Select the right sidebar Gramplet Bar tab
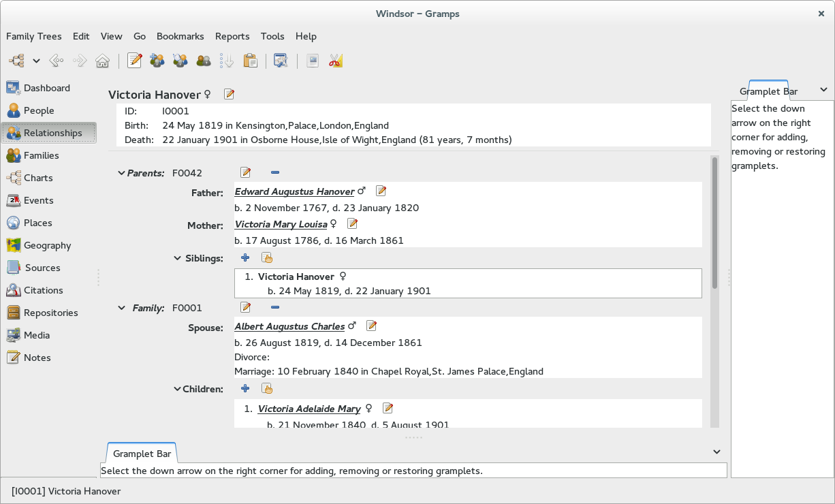This screenshot has height=504, width=835. pos(768,91)
